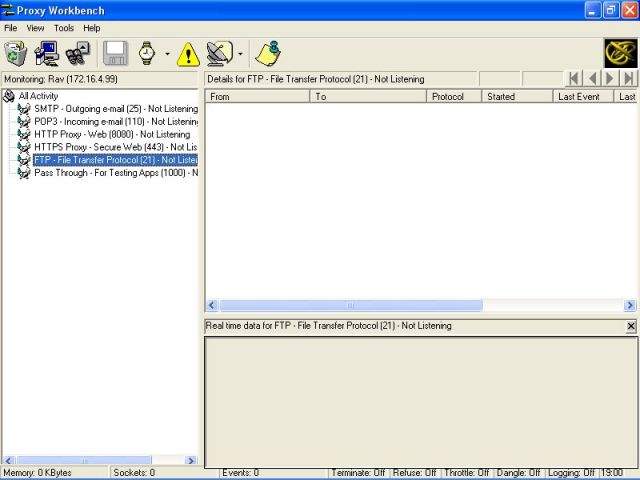The width and height of the screenshot is (640, 480).
Task: Click Memory: 0 KBytes status entry
Action: [38, 473]
